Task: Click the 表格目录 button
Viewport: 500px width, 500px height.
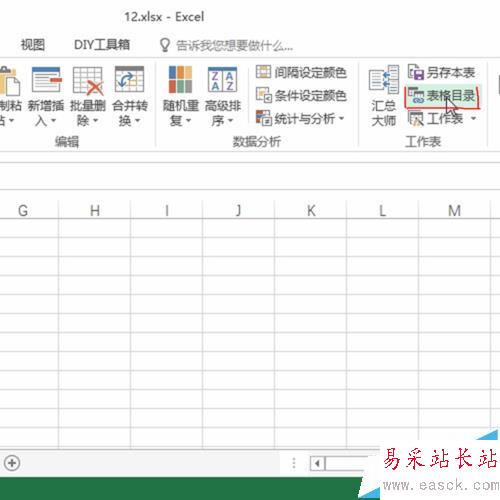Action: point(442,96)
